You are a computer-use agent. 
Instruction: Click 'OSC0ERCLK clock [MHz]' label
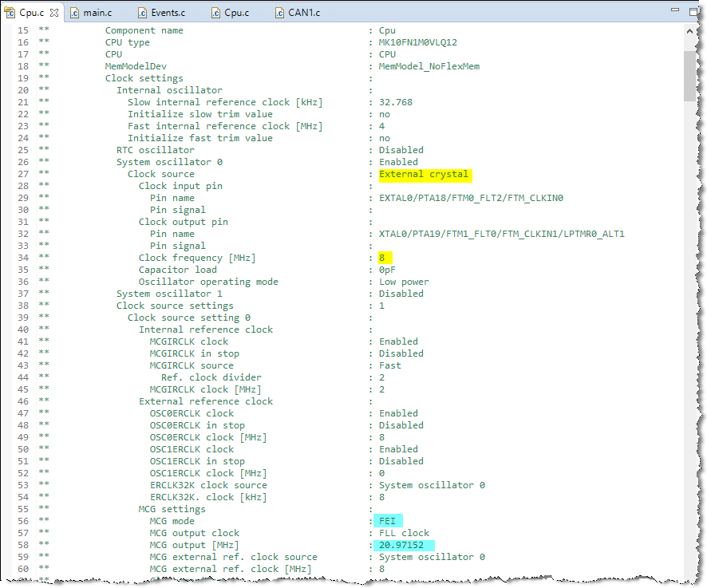[x=208, y=437]
